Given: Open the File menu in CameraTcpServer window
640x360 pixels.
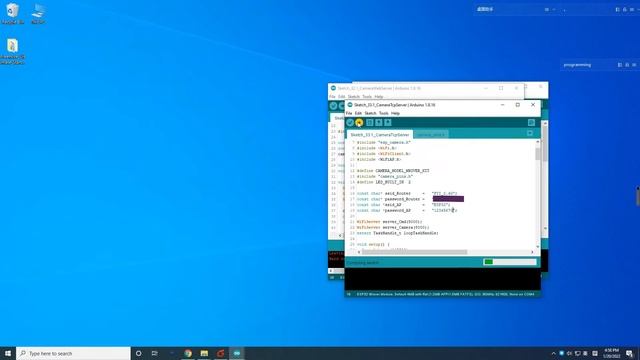Looking at the screenshot, I should tap(349, 113).
